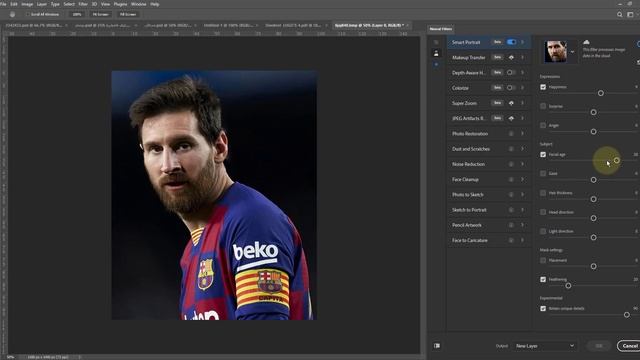Enable the Depth-Aware Haze filter switch
The image size is (640, 360).
click(511, 73)
